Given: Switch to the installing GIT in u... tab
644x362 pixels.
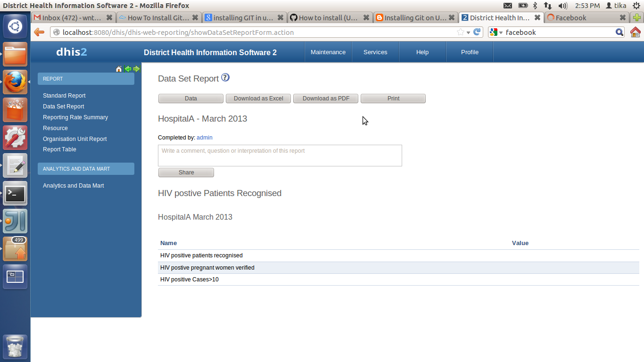Looking at the screenshot, I should tap(244, 18).
